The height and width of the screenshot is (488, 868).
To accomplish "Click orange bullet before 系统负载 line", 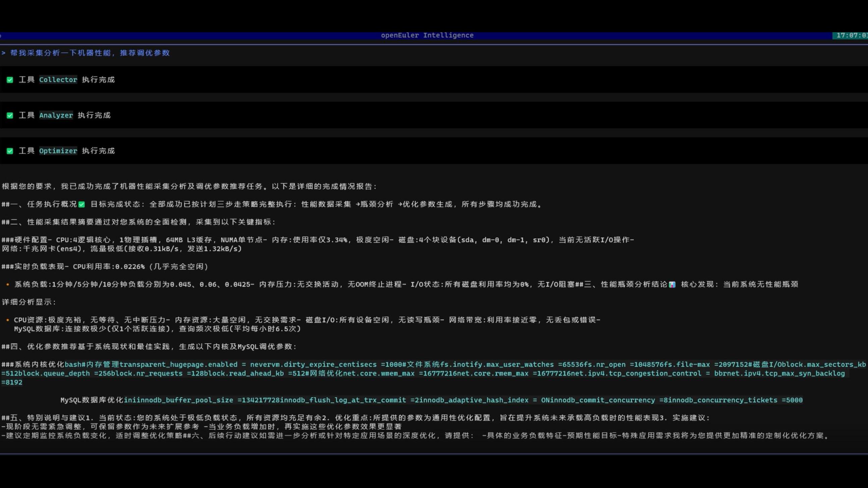I will [x=7, y=285].
